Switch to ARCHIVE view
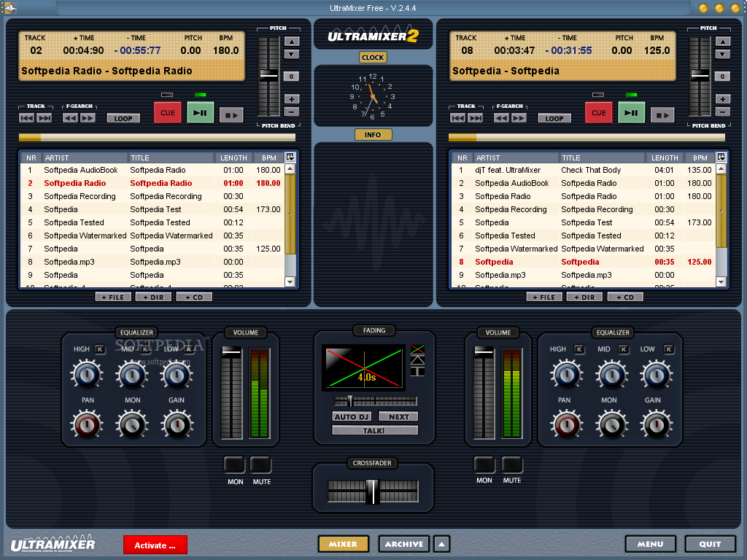The image size is (747, 560). tap(404, 544)
